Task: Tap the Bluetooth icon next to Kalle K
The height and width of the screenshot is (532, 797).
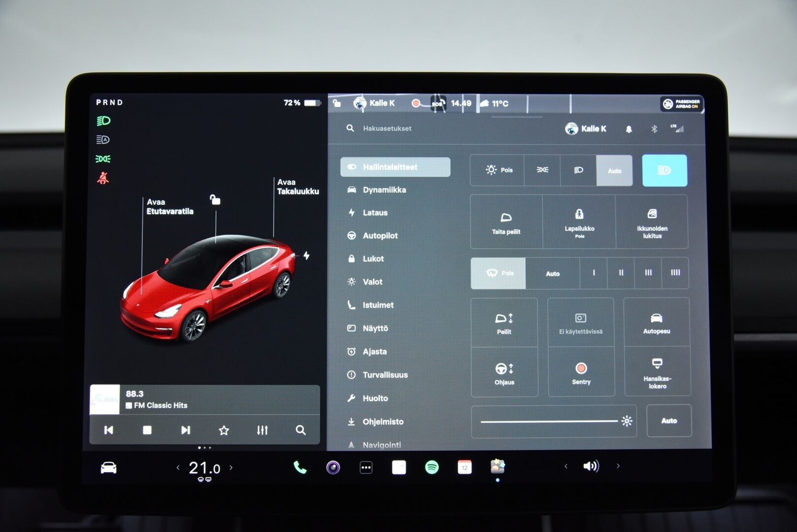Action: tap(653, 129)
